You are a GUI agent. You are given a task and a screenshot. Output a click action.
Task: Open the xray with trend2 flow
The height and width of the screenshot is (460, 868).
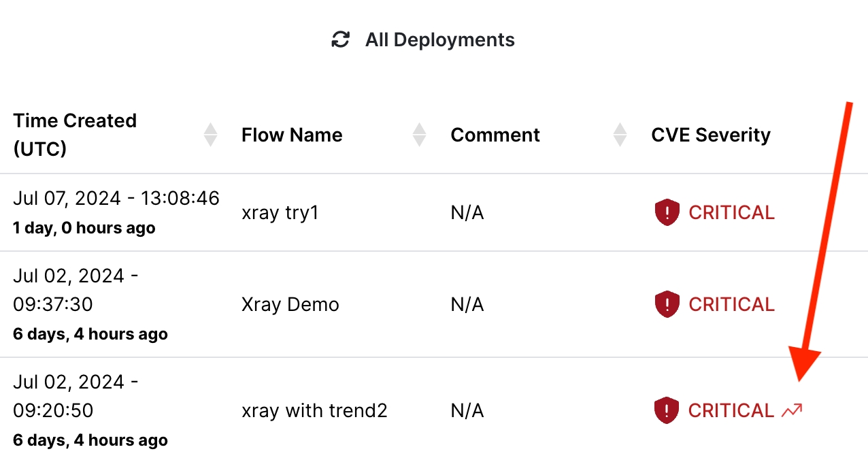[x=314, y=410]
